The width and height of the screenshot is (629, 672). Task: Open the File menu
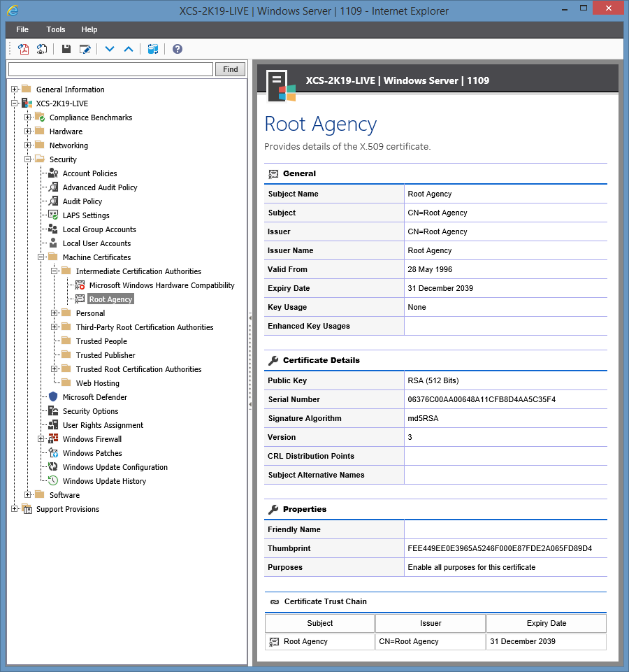[x=22, y=29]
